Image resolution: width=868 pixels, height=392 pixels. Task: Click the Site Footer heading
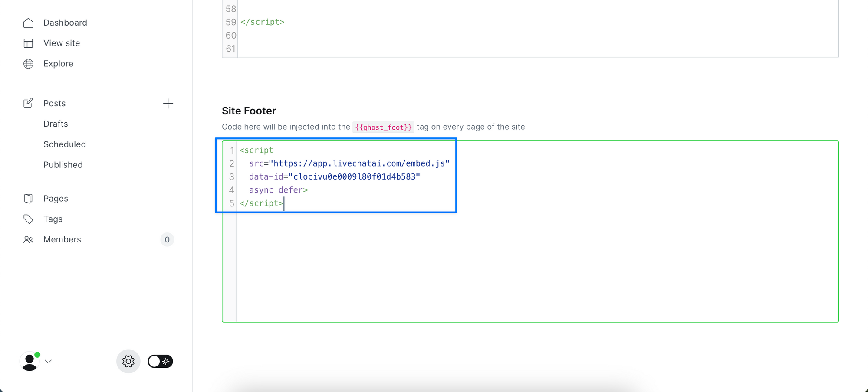(249, 111)
